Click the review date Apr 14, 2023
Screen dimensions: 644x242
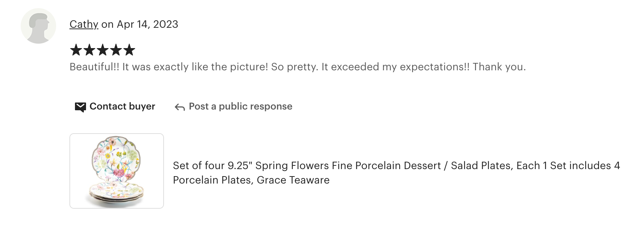pos(147,24)
